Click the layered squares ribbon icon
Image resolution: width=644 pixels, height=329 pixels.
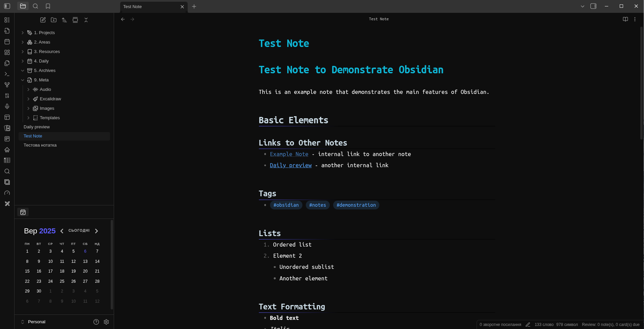click(7, 182)
